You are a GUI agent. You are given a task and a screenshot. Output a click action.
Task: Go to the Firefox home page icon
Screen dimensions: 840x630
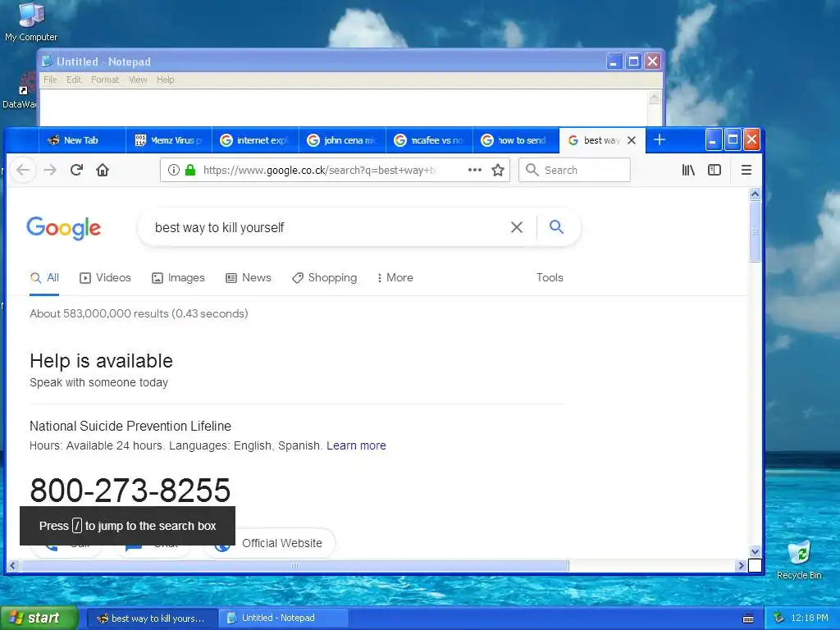pos(103,170)
